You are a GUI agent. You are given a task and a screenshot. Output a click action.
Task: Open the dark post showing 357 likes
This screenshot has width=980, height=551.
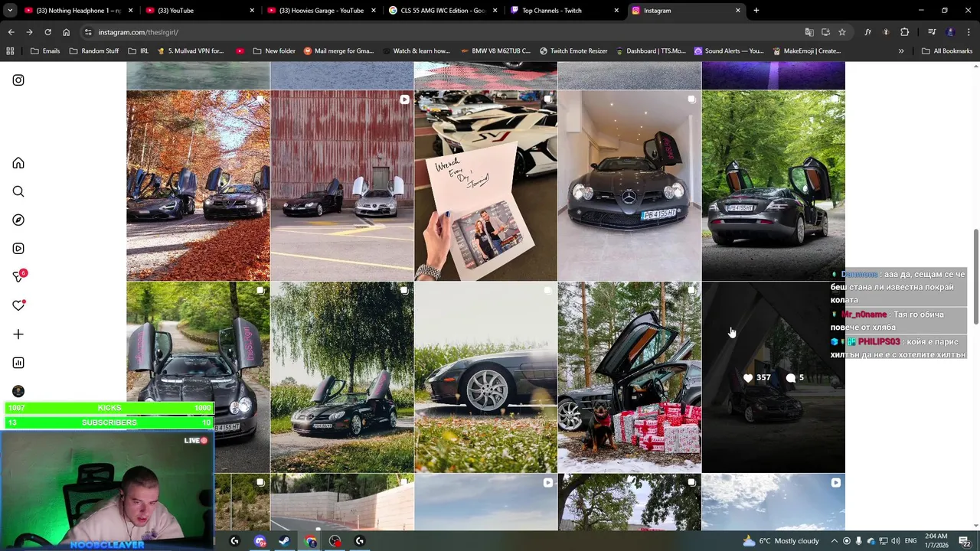tap(773, 377)
